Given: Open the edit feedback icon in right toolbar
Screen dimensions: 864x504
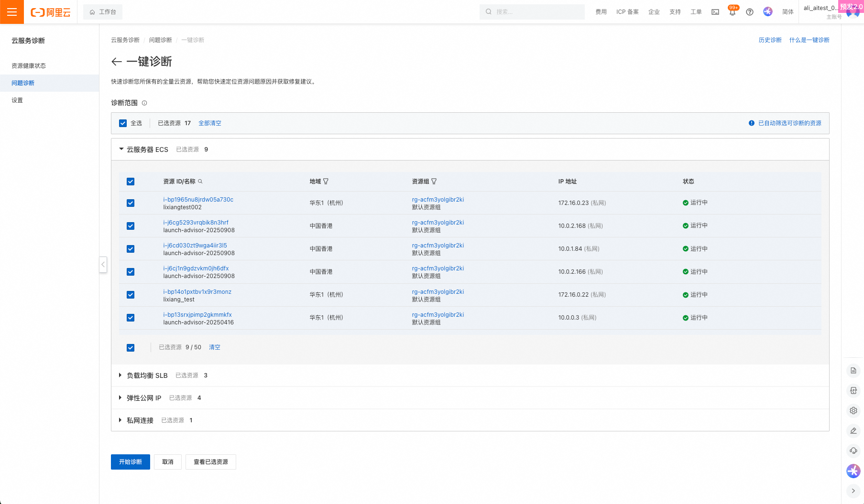Looking at the screenshot, I should click(853, 430).
